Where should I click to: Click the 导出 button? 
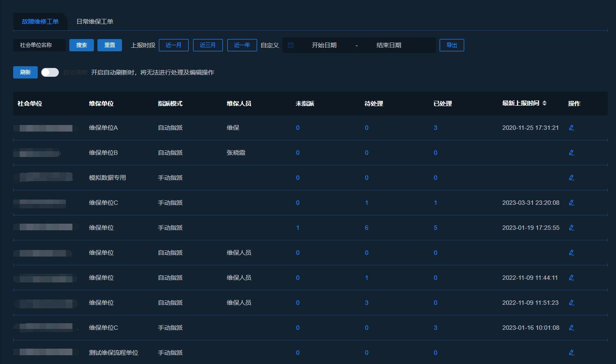coord(452,45)
